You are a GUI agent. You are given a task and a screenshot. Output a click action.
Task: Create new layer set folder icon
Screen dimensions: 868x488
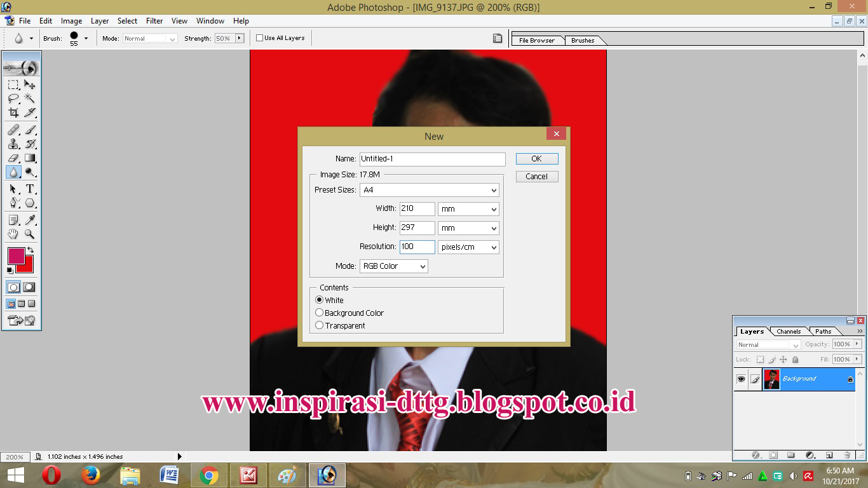click(791, 455)
